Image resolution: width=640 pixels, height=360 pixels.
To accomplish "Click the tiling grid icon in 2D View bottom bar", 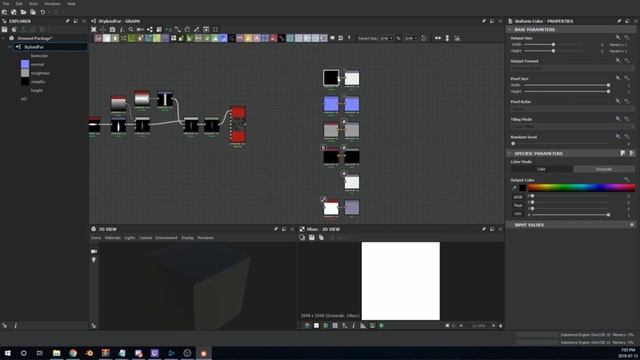I will click(x=335, y=325).
